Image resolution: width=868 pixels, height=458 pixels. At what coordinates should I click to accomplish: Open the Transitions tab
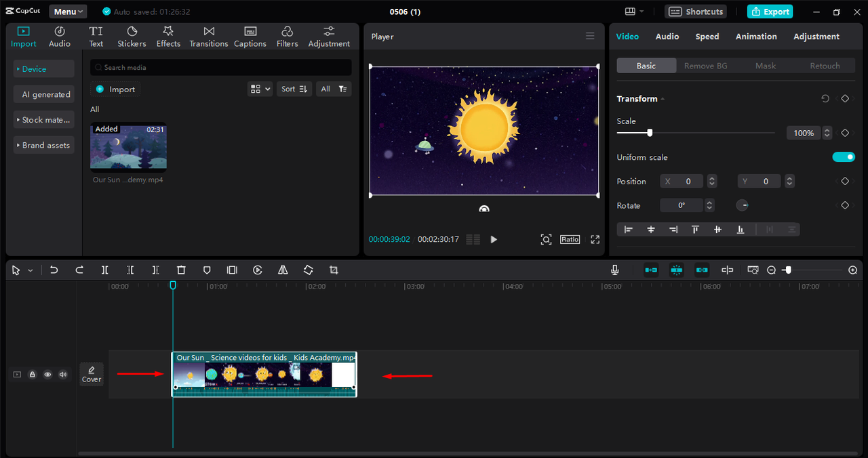coord(209,37)
